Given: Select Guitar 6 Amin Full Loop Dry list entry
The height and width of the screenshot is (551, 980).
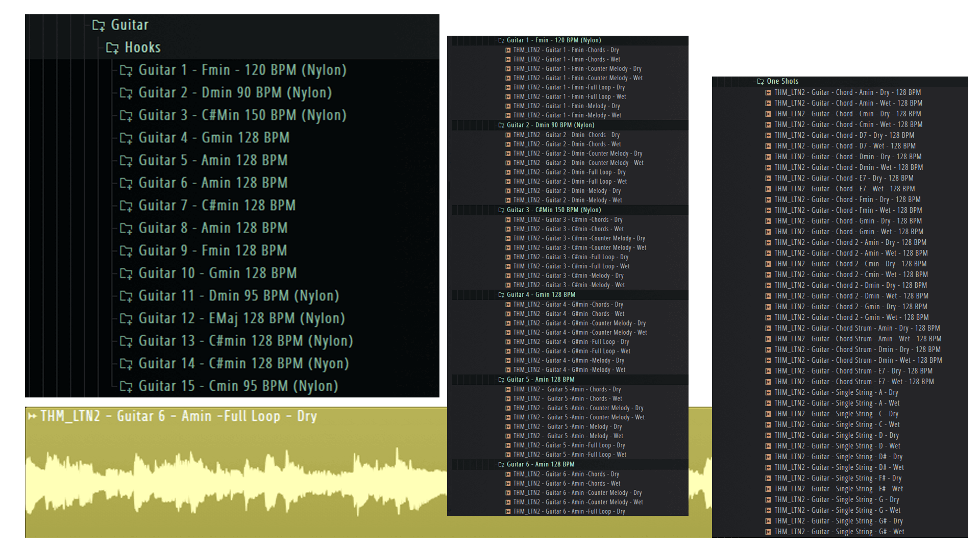Looking at the screenshot, I should 569,511.
